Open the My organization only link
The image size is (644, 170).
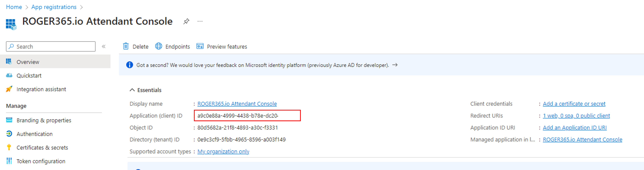click(223, 151)
